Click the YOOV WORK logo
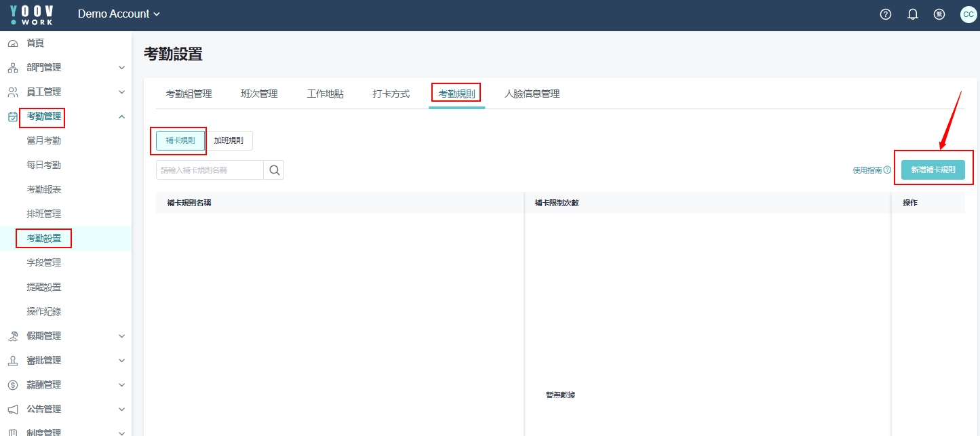Viewport: 980px width, 436px height. pos(32,14)
